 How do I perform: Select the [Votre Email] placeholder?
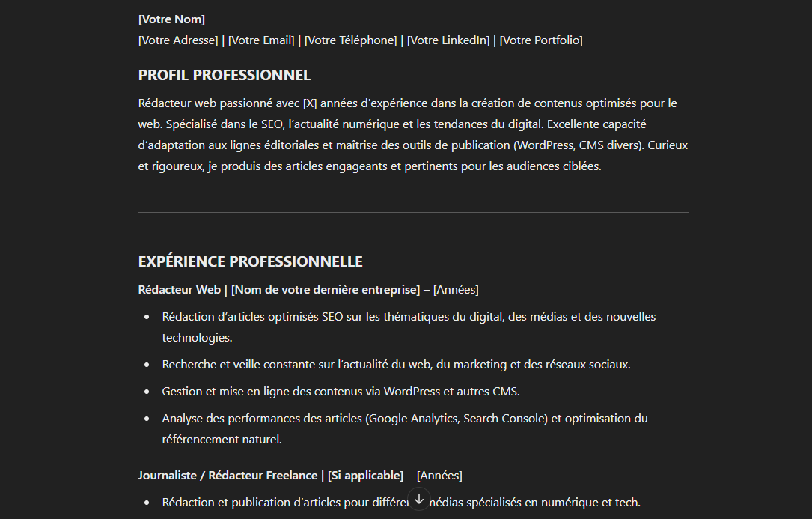pyautogui.click(x=261, y=40)
